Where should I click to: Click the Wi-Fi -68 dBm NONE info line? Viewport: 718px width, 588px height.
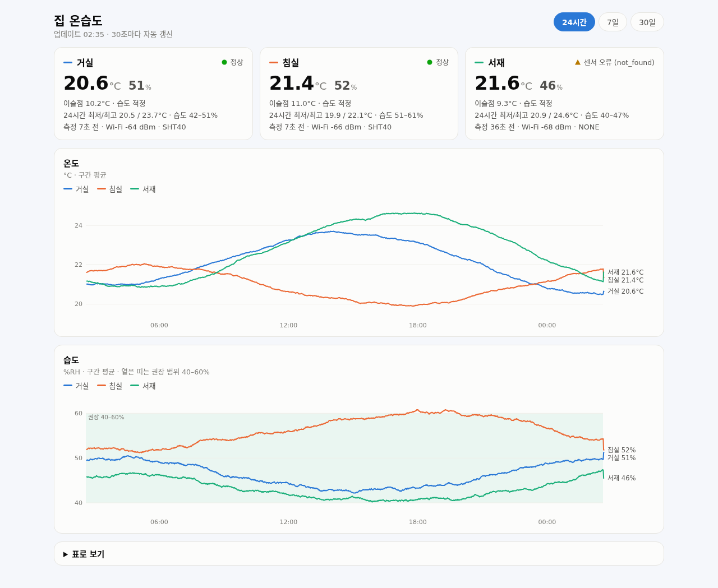(x=537, y=127)
